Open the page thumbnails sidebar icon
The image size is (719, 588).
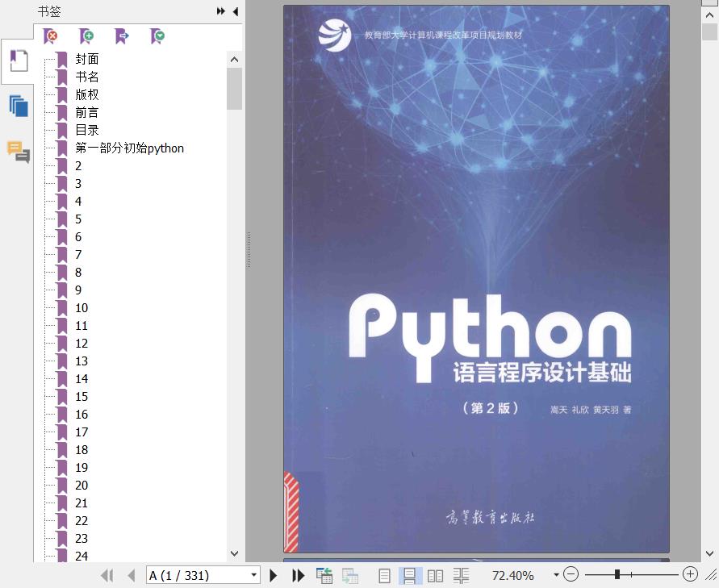point(19,106)
